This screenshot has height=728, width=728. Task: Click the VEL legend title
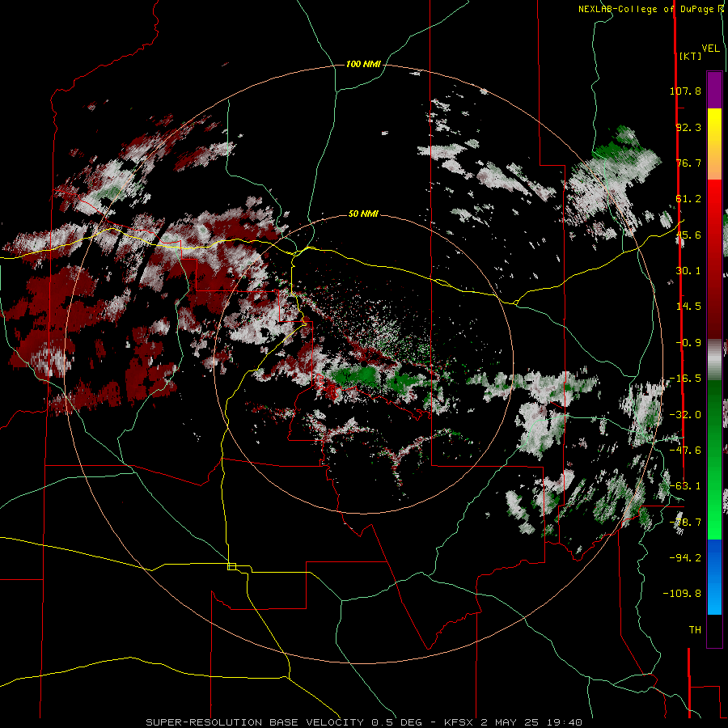pyautogui.click(x=710, y=49)
